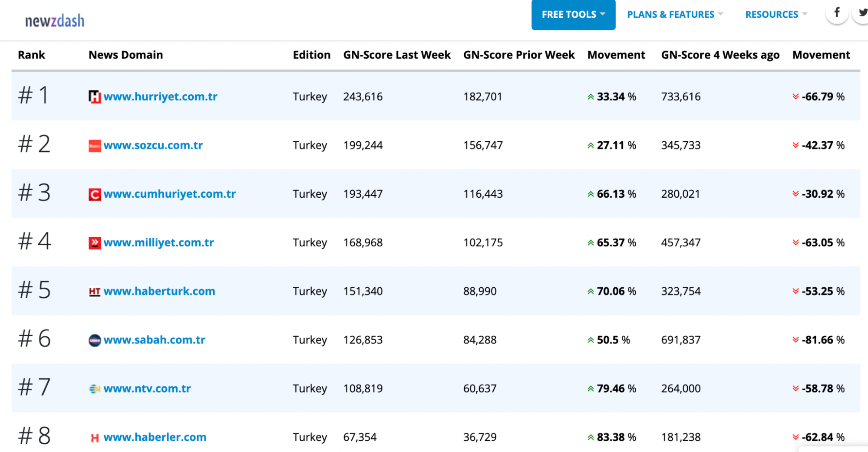Open the Facebook social icon

837,13
